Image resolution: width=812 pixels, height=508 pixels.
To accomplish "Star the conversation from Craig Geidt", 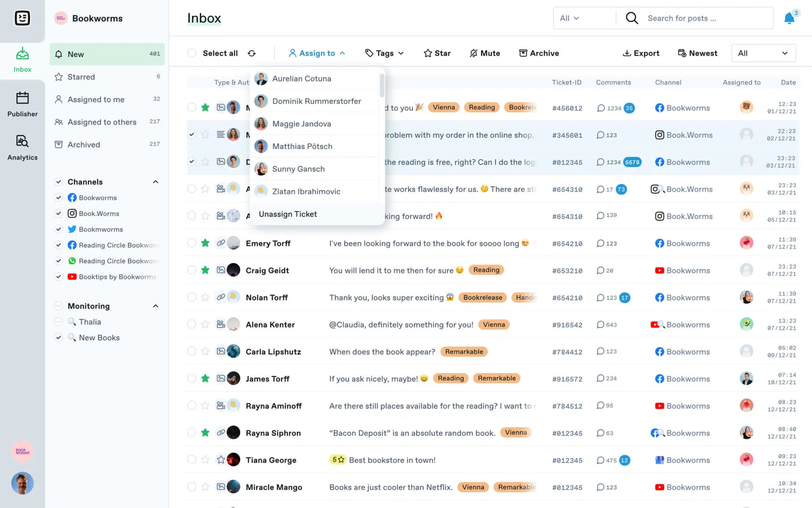I will click(205, 270).
